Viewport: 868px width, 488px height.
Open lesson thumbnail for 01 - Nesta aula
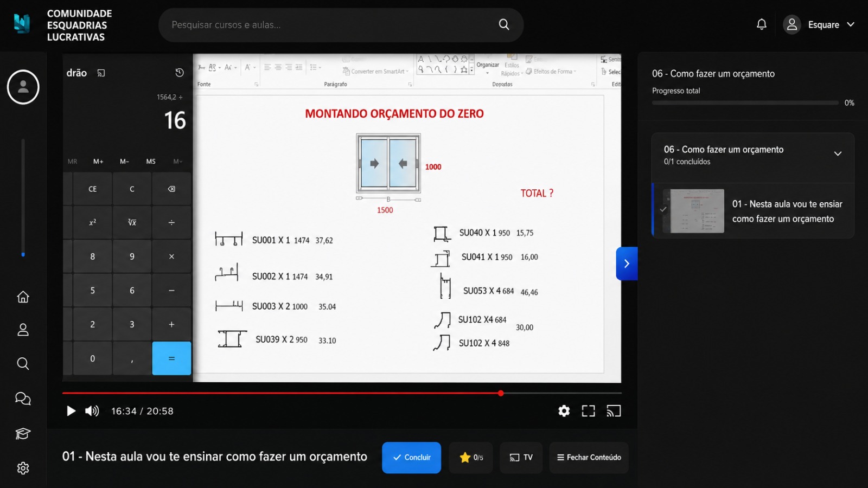tap(697, 211)
